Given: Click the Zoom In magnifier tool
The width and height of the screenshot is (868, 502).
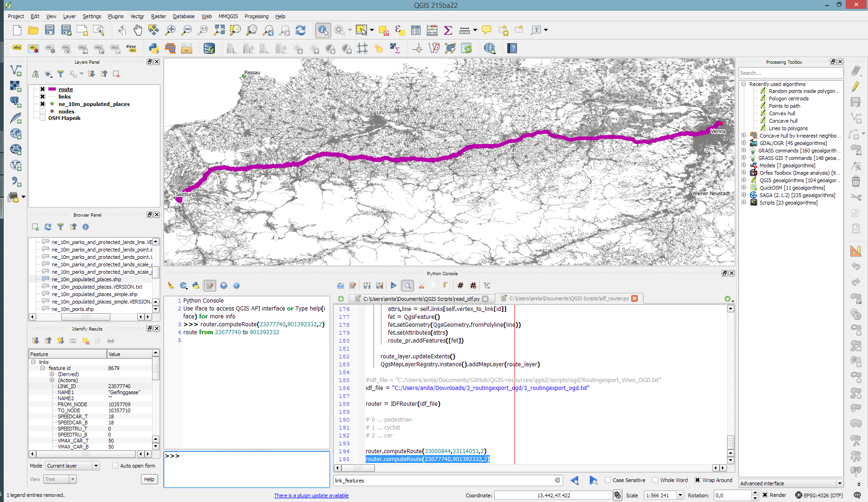Looking at the screenshot, I should (x=170, y=30).
